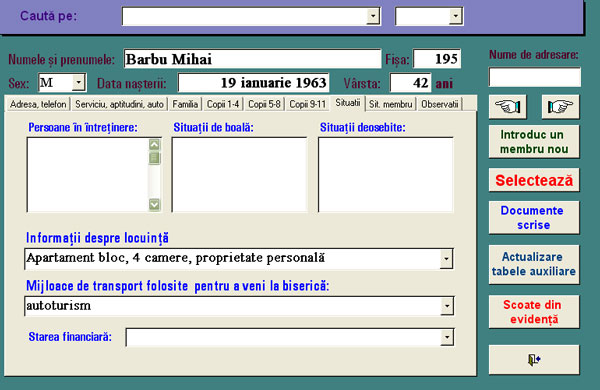Open Documente scrise
Viewport: 600px width, 390px height.
pos(534,217)
